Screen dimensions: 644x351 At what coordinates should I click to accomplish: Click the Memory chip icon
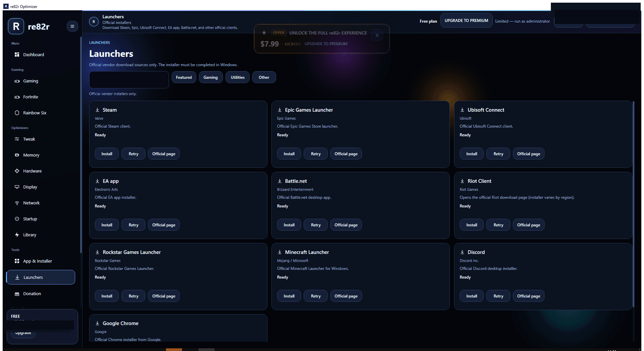coord(17,155)
